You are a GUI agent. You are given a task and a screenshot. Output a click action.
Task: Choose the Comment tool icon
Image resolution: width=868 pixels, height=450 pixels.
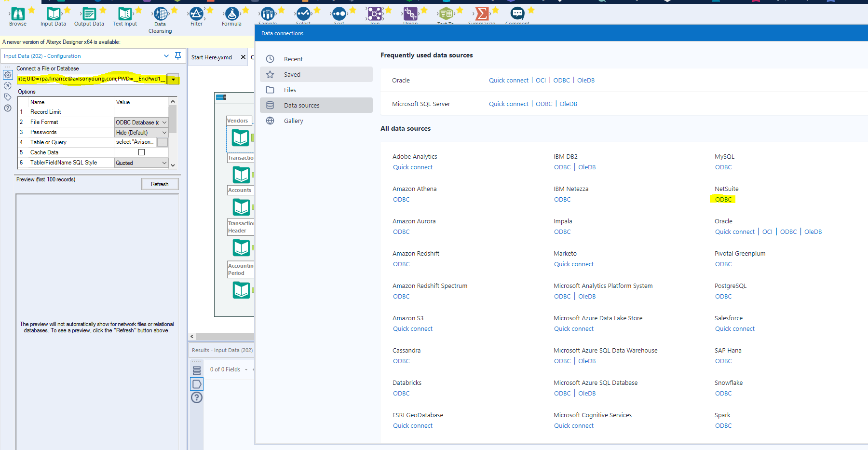pyautogui.click(x=517, y=14)
